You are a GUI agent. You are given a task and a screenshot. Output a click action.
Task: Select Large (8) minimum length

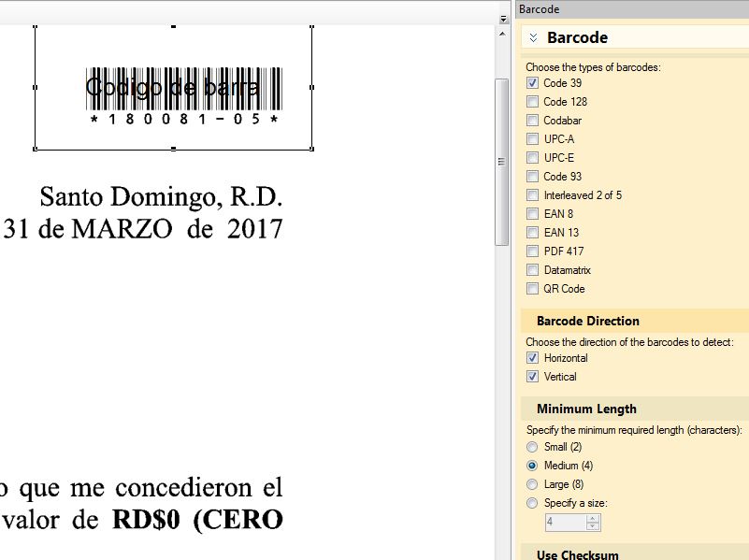click(532, 484)
